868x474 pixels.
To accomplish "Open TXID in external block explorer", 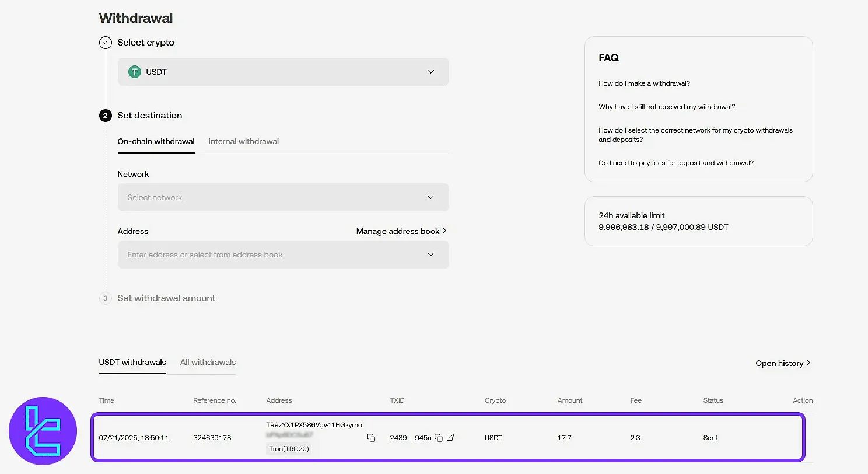I will 450,437.
